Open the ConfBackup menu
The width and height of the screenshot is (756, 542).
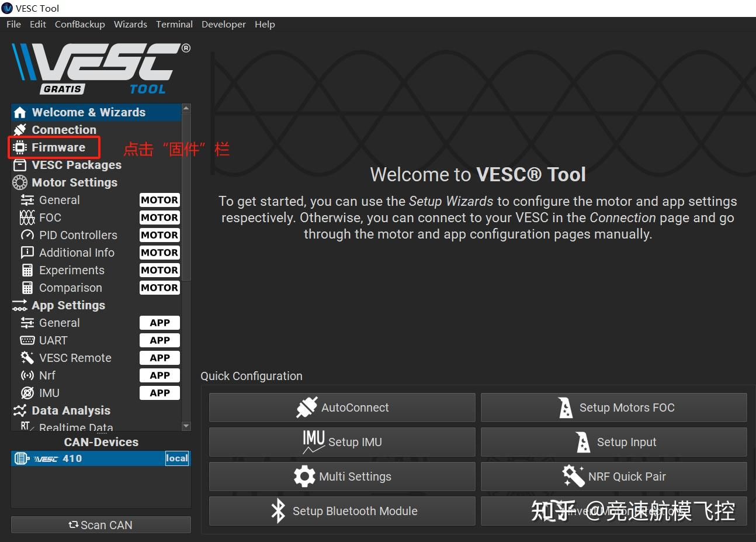[x=79, y=24]
